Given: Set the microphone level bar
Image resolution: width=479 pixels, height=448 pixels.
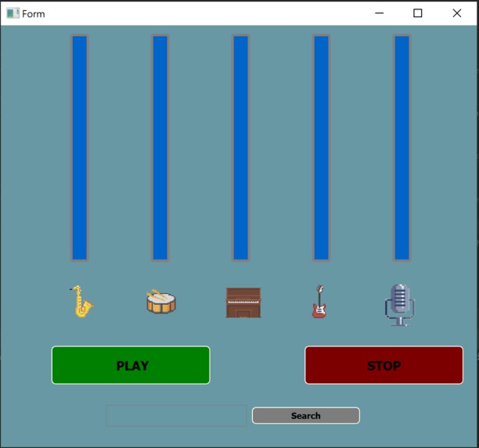Looking at the screenshot, I should point(402,148).
